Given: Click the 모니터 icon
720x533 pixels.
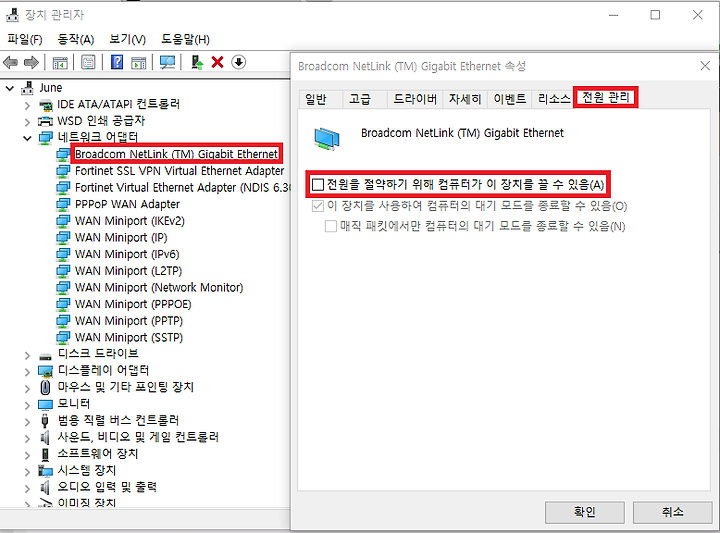Looking at the screenshot, I should click(x=45, y=404).
